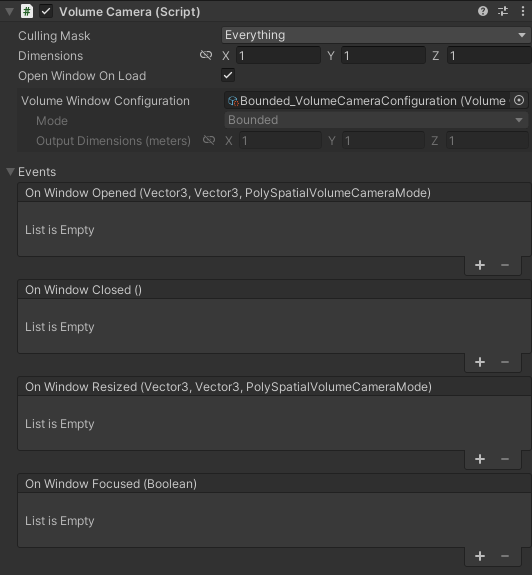Uncheck Open Window On Load

point(228,76)
